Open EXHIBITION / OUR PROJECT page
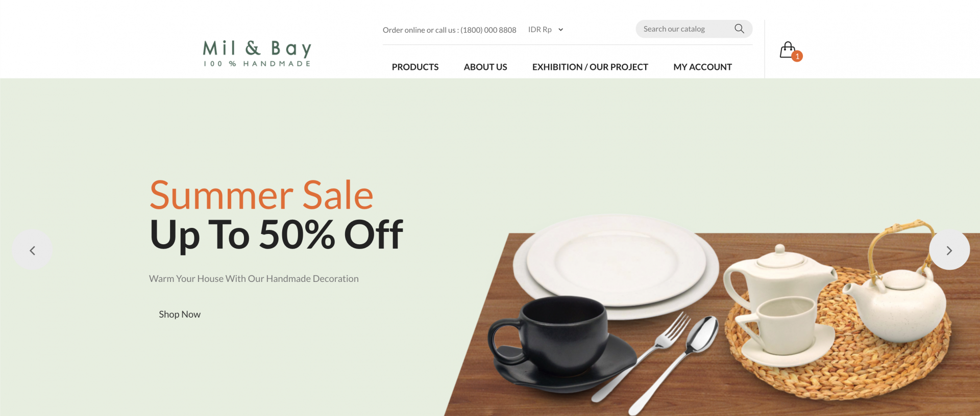 click(x=590, y=67)
